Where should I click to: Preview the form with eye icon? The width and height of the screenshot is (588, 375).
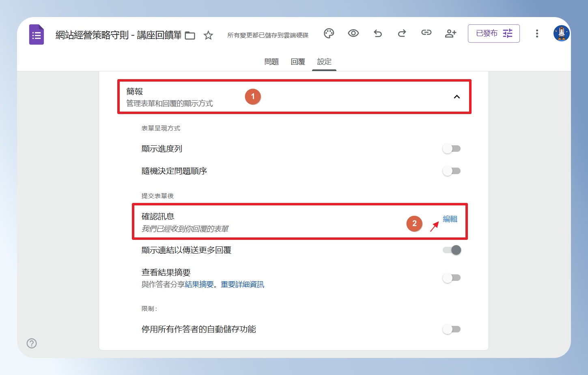pyautogui.click(x=353, y=33)
